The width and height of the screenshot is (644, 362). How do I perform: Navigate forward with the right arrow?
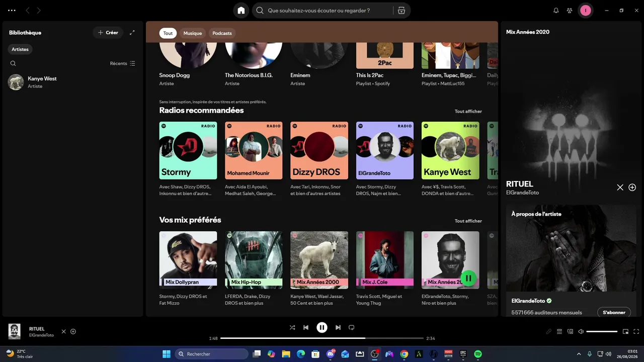[x=39, y=11]
